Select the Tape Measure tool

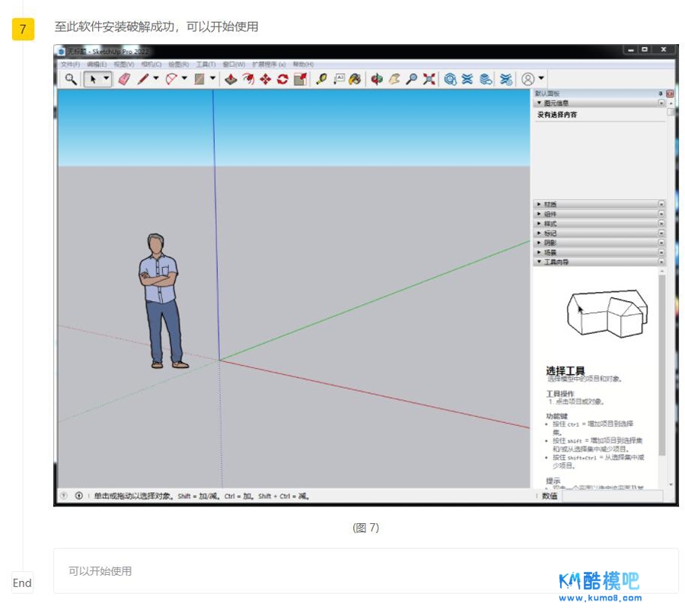pyautogui.click(x=321, y=79)
